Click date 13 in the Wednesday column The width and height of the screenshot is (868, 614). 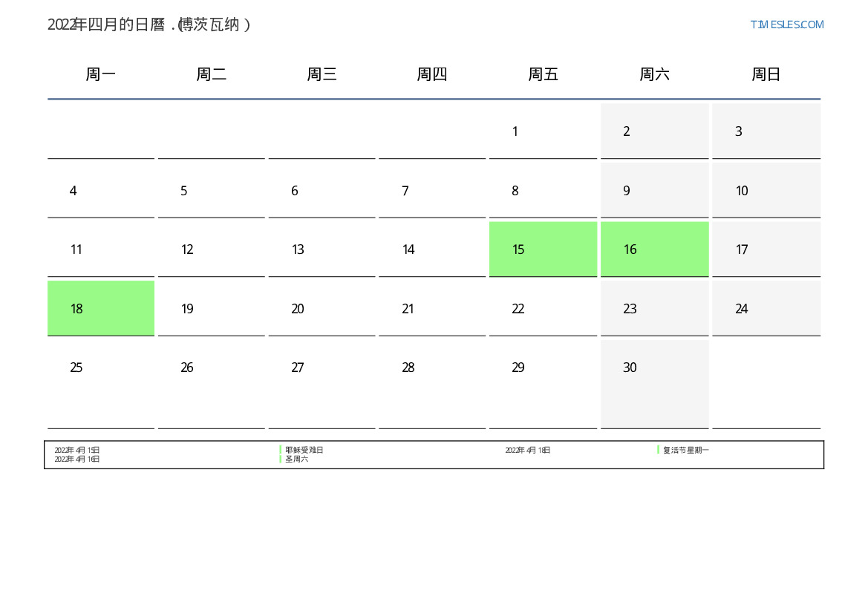click(322, 249)
